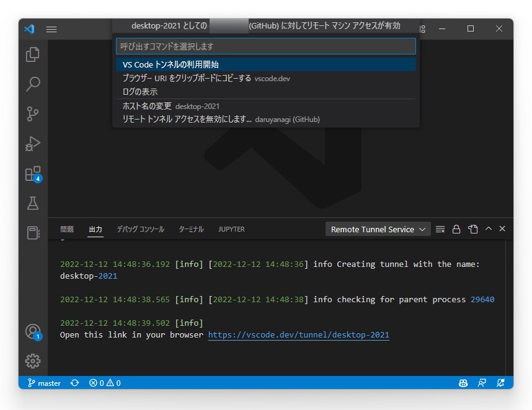Open the notebook icon view in activity bar
This screenshot has width=532, height=410.
point(33,233)
